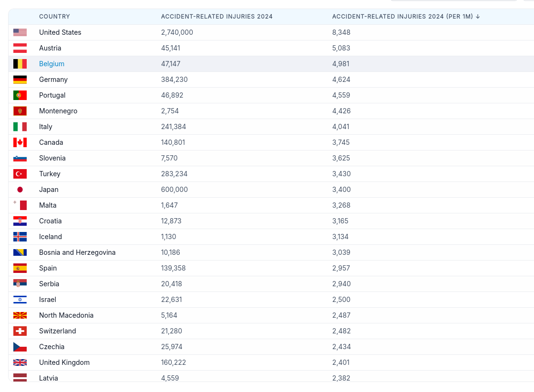Image resolution: width=534 pixels, height=392 pixels.
Task: Click the Turkey flag icon
Action: tap(20, 174)
